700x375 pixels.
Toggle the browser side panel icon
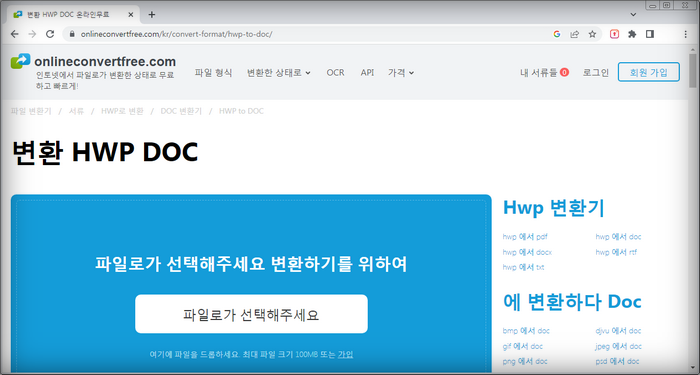click(650, 34)
